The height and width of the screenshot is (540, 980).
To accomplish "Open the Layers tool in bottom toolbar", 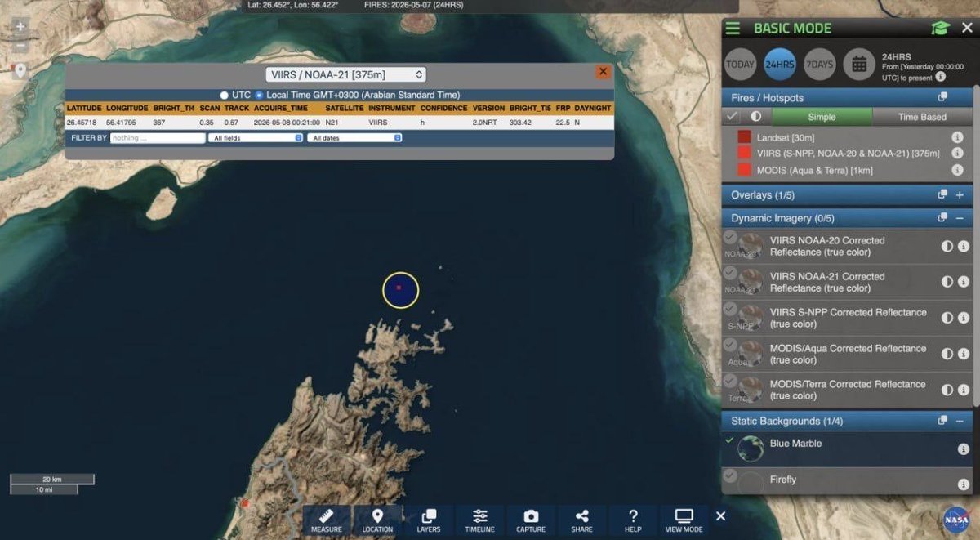I will tap(428, 520).
